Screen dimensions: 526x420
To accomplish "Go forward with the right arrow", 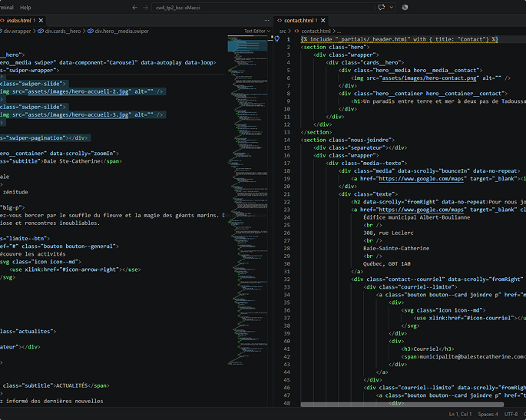I will coord(146,8).
